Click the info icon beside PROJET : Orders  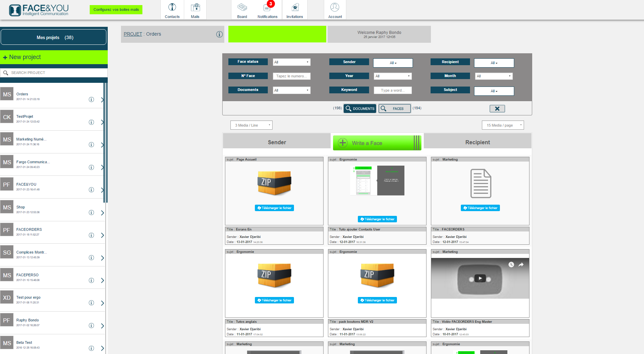(x=220, y=34)
